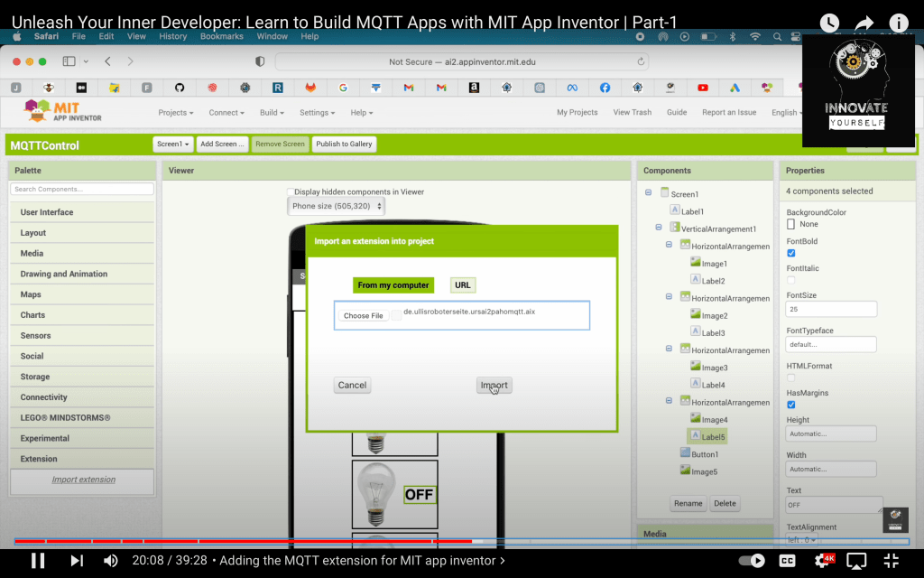
Task: Click the macOS Wi-Fi status icon
Action: (755, 36)
